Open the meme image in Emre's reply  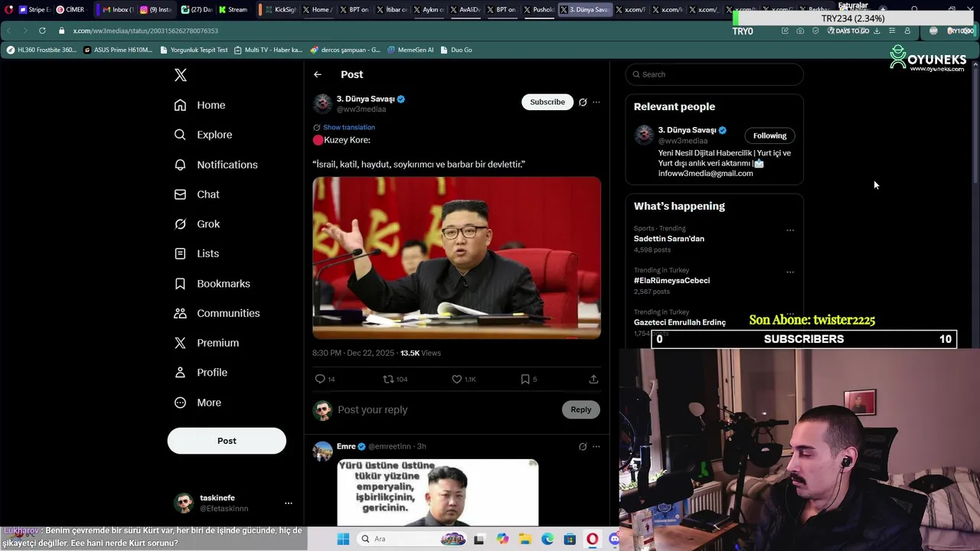pyautogui.click(x=438, y=493)
